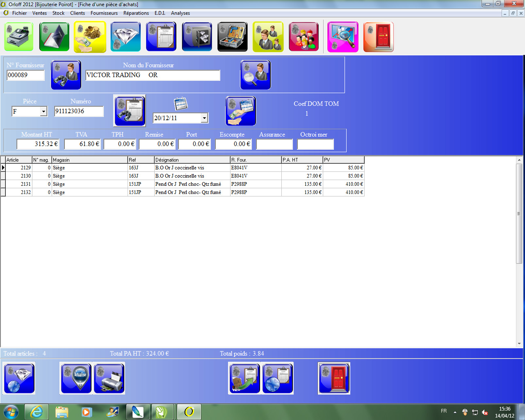Open the Analyses menu
525x420 pixels.
pyautogui.click(x=180, y=13)
